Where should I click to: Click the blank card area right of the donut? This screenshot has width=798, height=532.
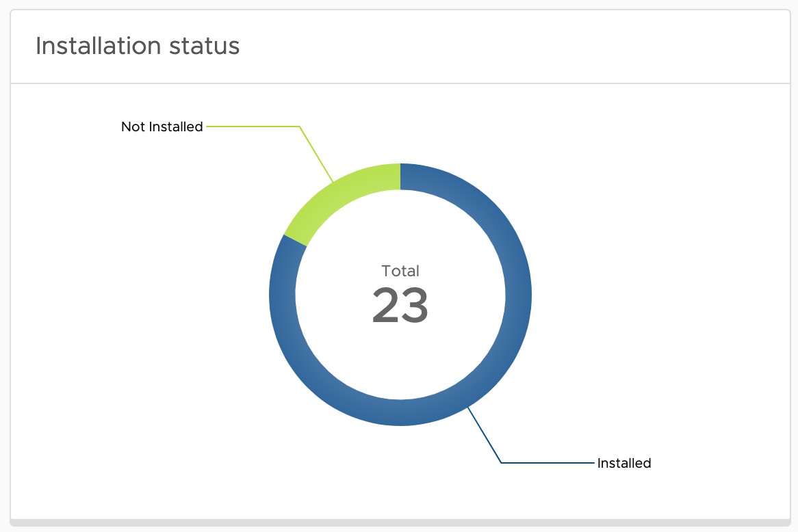(650, 294)
